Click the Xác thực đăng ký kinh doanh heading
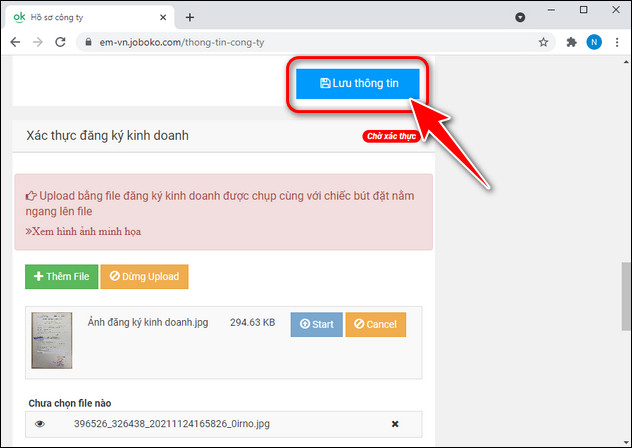632x448 pixels. click(x=108, y=135)
